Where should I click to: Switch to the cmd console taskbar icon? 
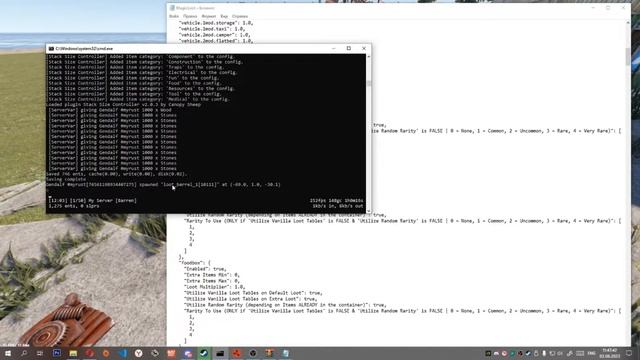220,353
